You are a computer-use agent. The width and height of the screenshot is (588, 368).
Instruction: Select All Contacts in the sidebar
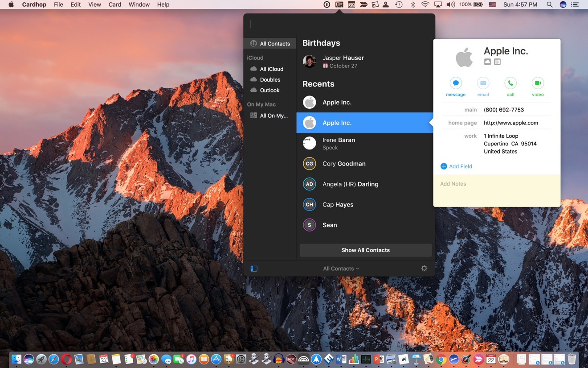[270, 44]
